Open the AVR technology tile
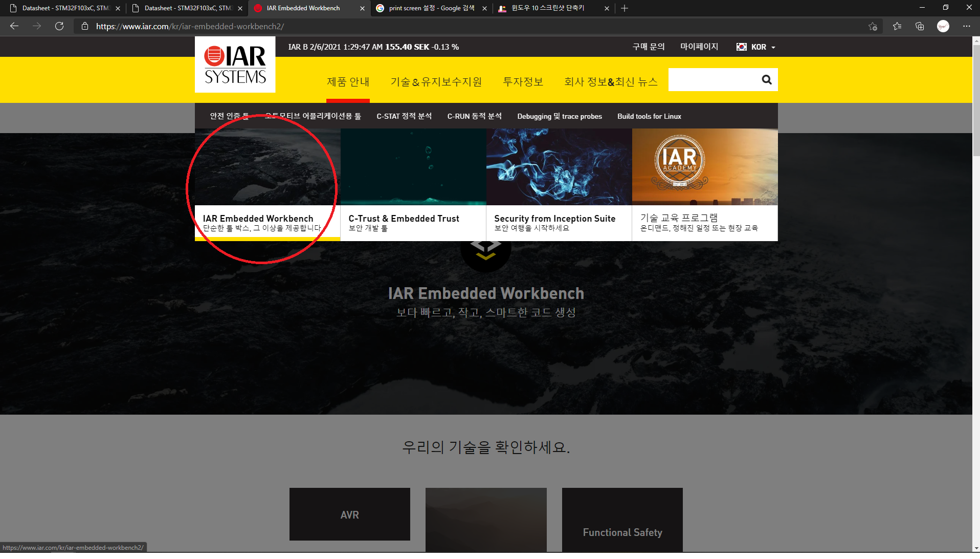This screenshot has width=980, height=559. [x=350, y=514]
